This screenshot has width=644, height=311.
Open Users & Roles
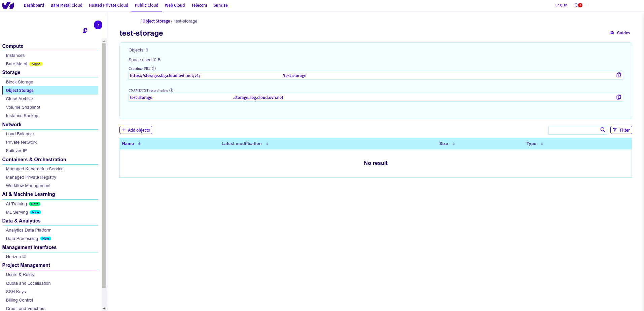pos(20,275)
